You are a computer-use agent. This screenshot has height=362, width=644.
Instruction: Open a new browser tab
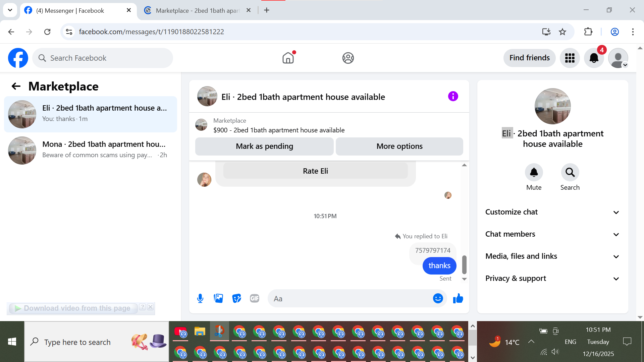coord(267,10)
